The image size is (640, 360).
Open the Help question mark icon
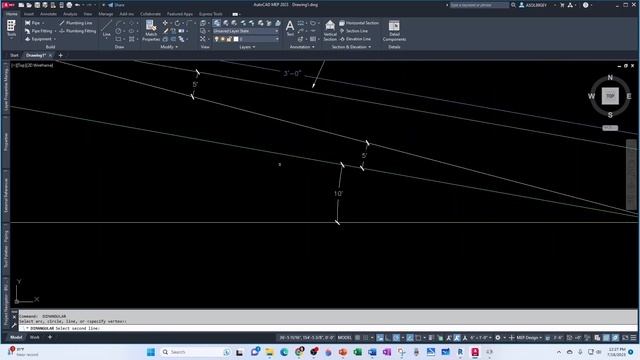coord(586,5)
